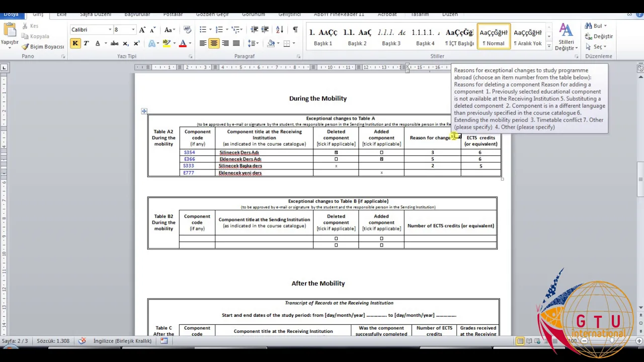
Task: Switch to the Başvurular tab
Action: coord(138,15)
